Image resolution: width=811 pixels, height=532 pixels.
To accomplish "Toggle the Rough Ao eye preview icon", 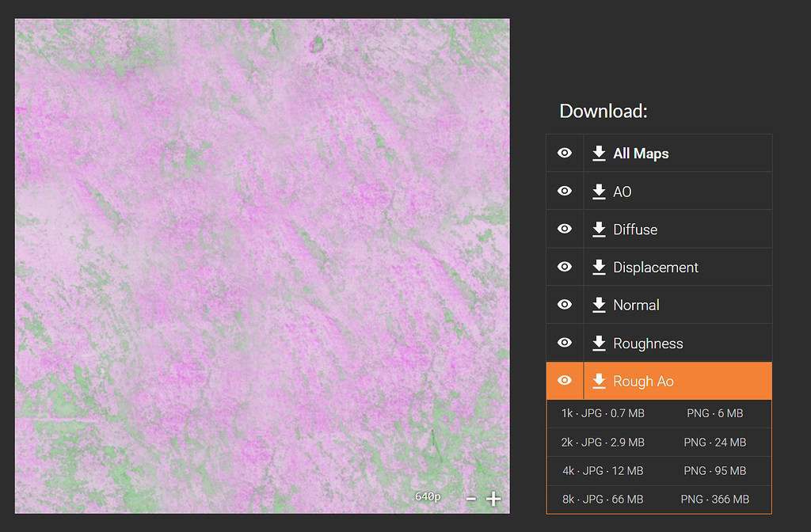I will coord(564,381).
